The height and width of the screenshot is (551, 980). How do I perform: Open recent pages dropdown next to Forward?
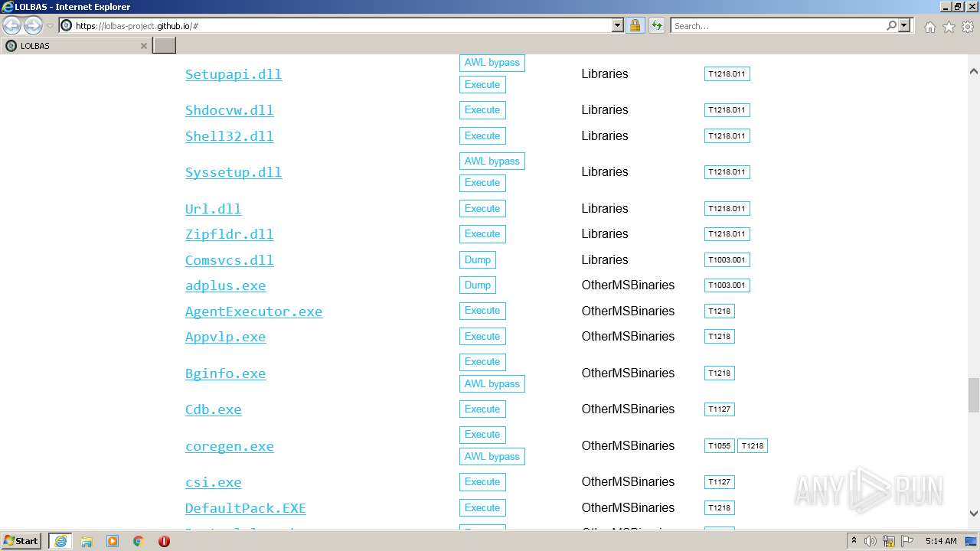pos(50,26)
